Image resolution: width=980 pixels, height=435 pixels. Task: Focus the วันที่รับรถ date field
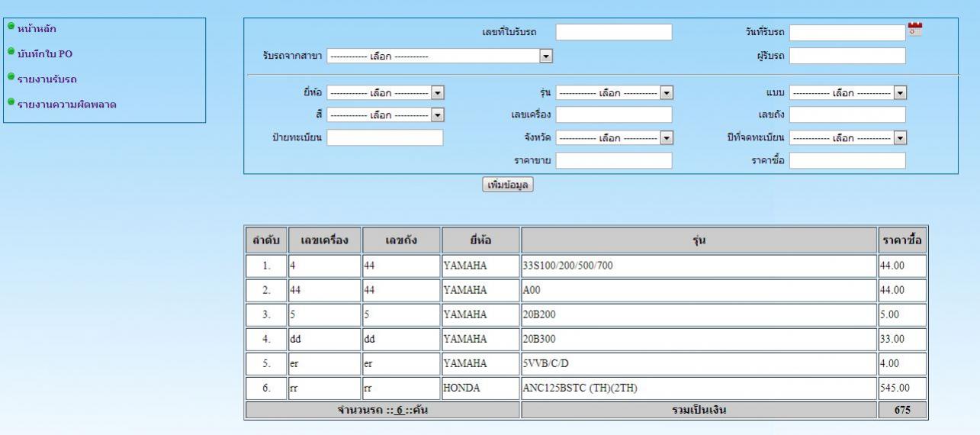click(847, 32)
